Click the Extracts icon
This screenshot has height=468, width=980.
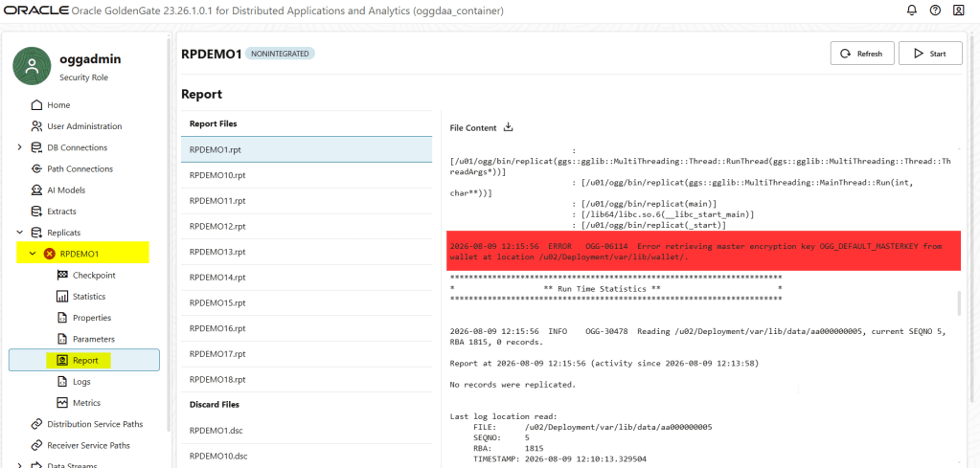point(36,211)
